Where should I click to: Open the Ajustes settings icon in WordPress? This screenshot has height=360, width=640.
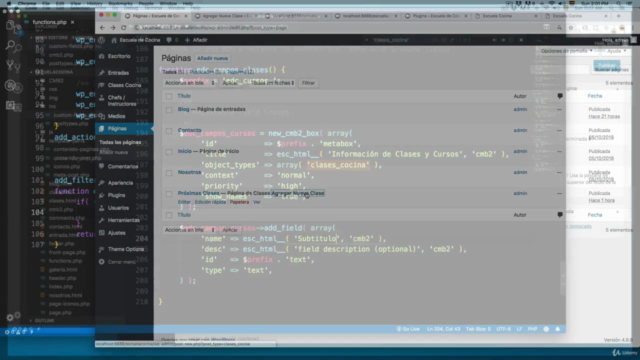[101, 233]
